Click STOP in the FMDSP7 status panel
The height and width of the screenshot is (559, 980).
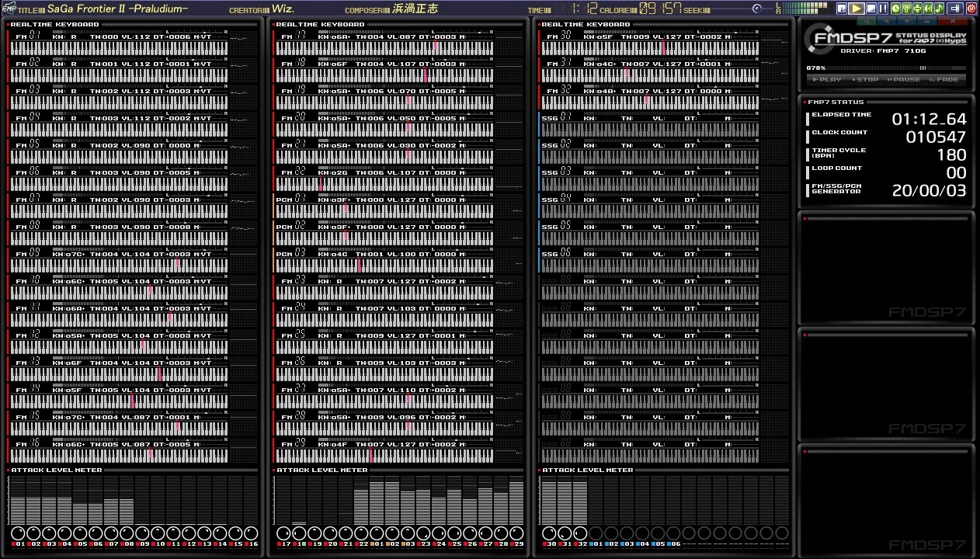tap(865, 79)
